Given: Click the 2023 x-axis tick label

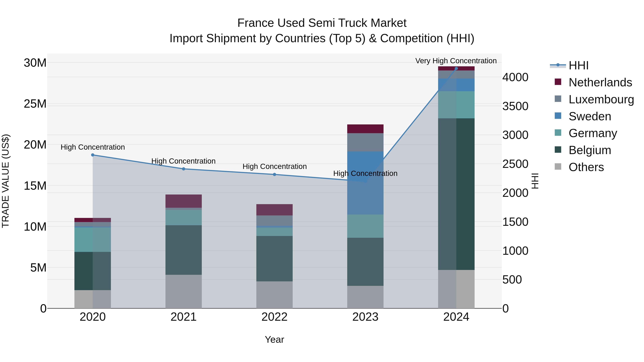Looking at the screenshot, I should [x=365, y=317].
